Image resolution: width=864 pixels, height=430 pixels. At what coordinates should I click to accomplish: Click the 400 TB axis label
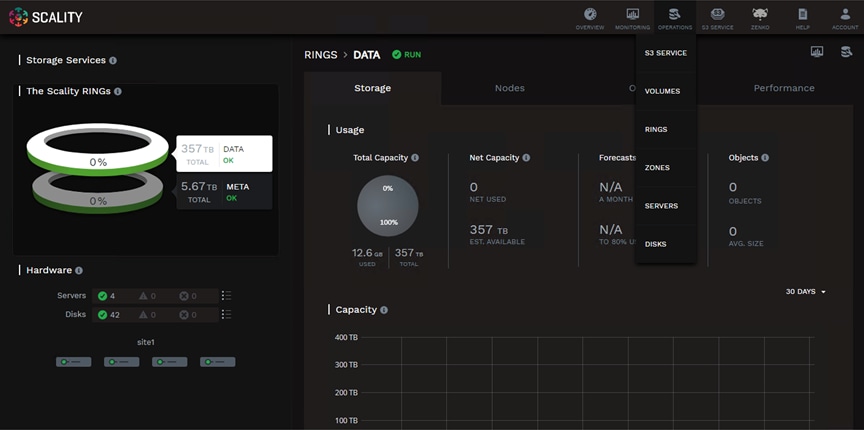coord(346,337)
